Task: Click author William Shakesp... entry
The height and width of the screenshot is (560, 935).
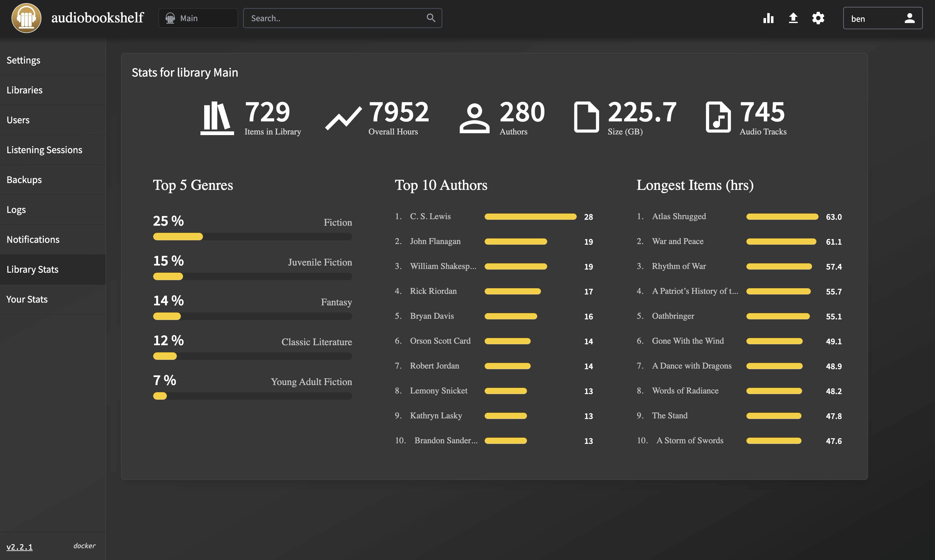Action: click(x=443, y=266)
